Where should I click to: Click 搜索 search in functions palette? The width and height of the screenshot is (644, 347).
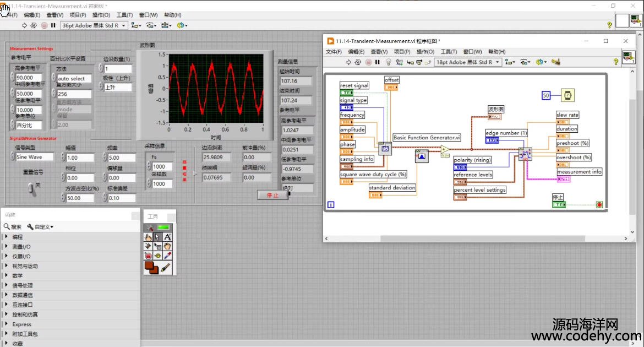point(13,227)
